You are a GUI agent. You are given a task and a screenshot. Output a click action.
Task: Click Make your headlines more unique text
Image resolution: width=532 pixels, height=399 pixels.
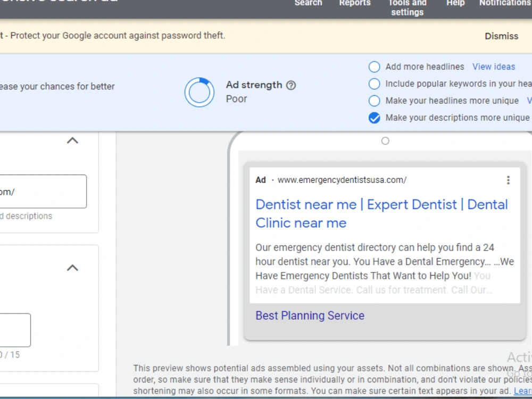click(452, 101)
